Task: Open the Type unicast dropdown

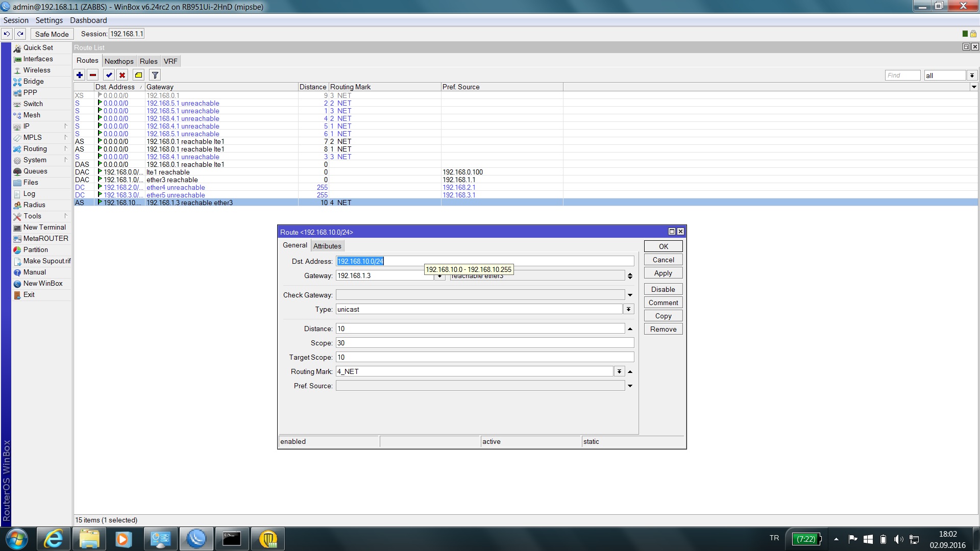Action: pyautogui.click(x=628, y=309)
